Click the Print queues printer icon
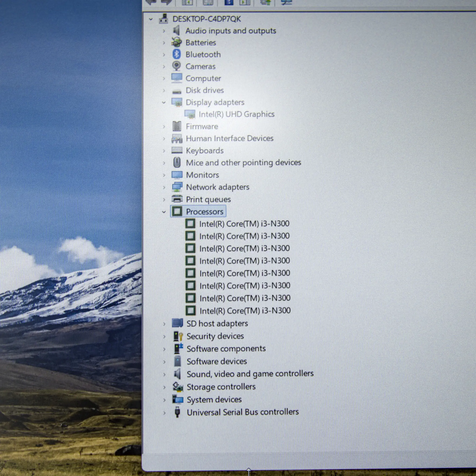 coord(177,199)
